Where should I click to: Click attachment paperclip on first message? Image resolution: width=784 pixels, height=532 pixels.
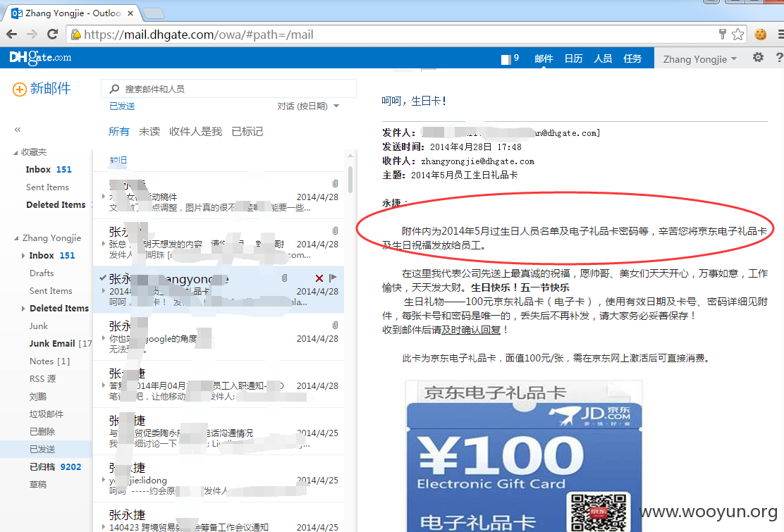click(x=335, y=183)
